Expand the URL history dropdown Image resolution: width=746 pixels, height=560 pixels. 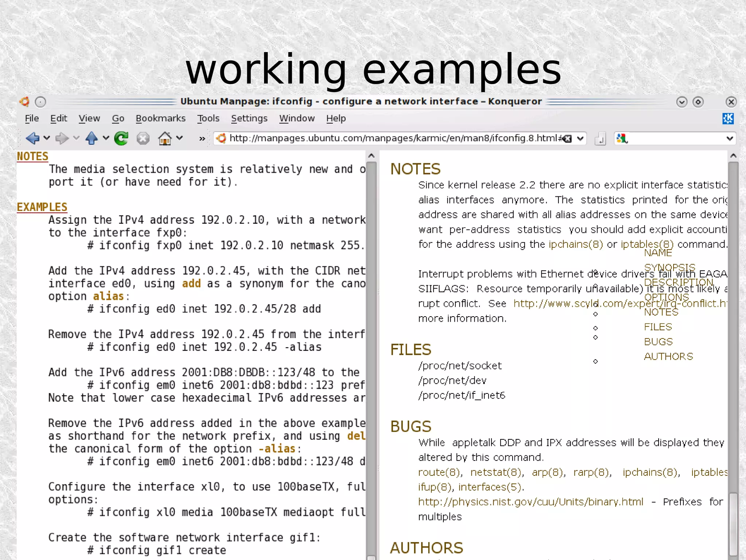tap(580, 138)
